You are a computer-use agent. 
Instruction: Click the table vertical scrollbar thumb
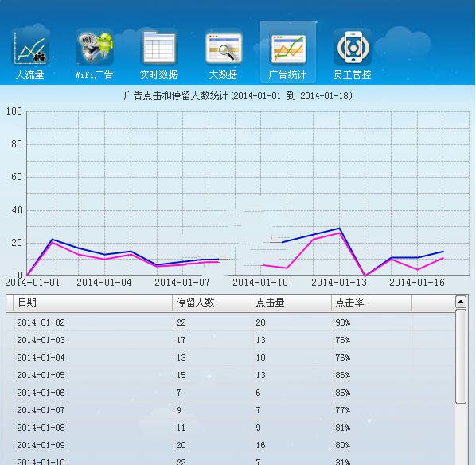[461, 356]
